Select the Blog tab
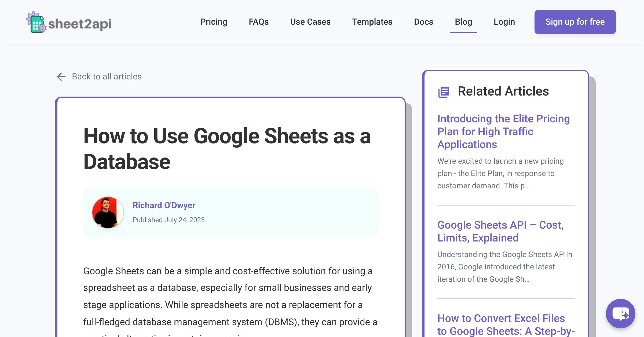The image size is (644, 337). click(463, 22)
